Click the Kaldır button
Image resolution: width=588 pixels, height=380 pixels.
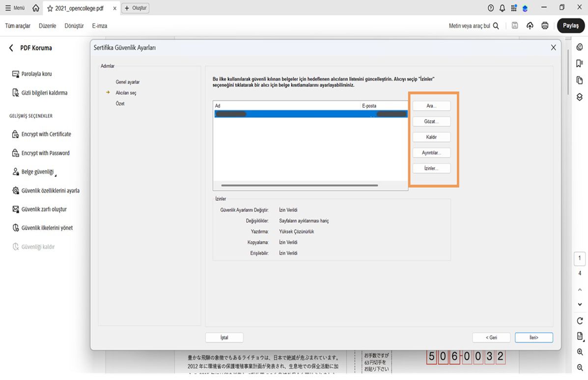pyautogui.click(x=431, y=137)
